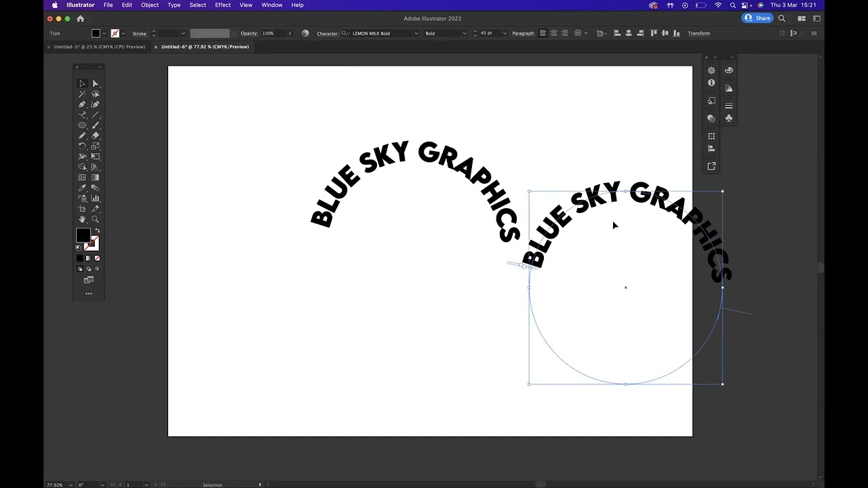Select the Free Transform tool
This screenshot has width=868, height=488.
95,157
